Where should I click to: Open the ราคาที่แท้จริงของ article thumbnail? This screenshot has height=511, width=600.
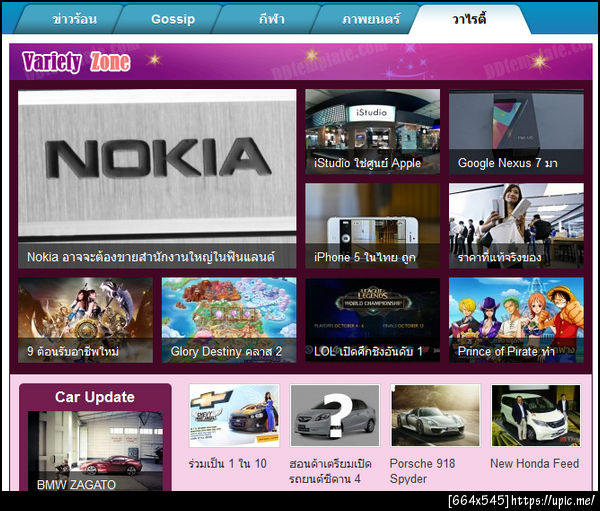tap(516, 225)
